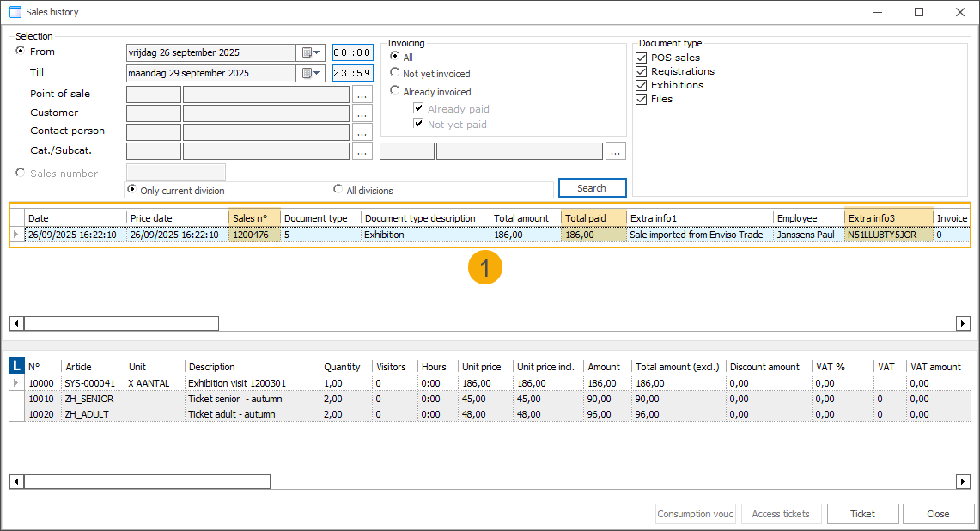
Task: Open the Till date calendar picker
Action: point(311,73)
